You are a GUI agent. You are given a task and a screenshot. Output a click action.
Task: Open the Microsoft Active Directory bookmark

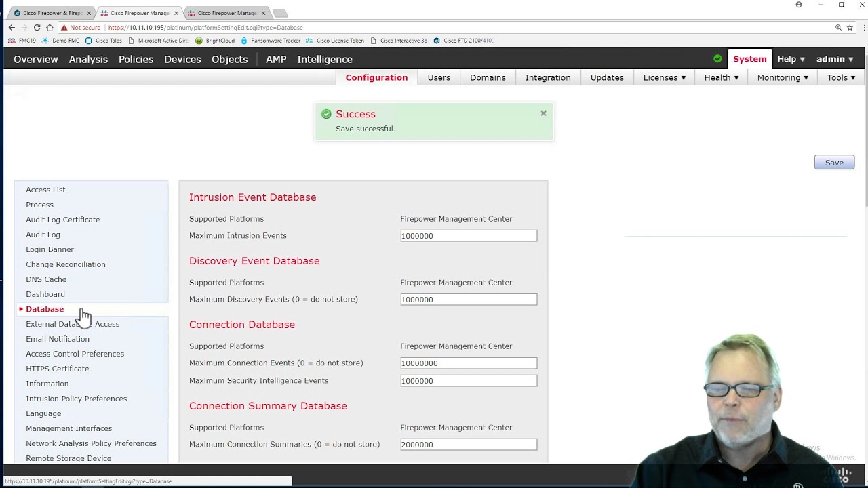[x=158, y=41]
